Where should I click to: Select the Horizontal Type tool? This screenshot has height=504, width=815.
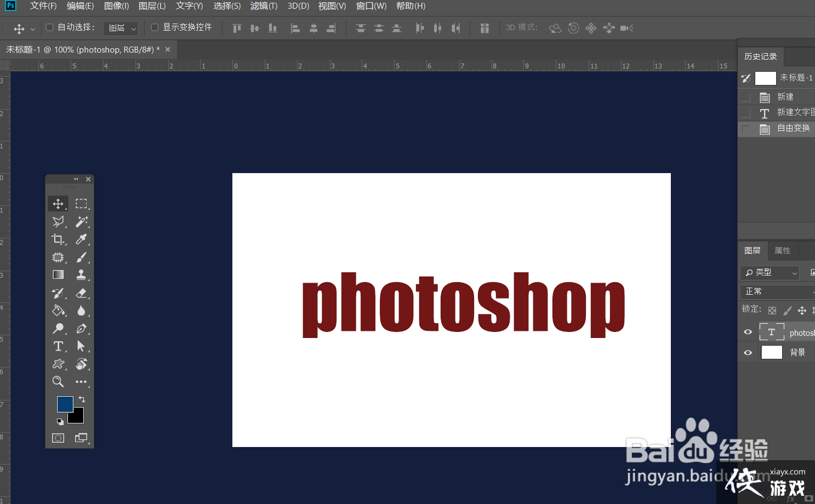58,346
